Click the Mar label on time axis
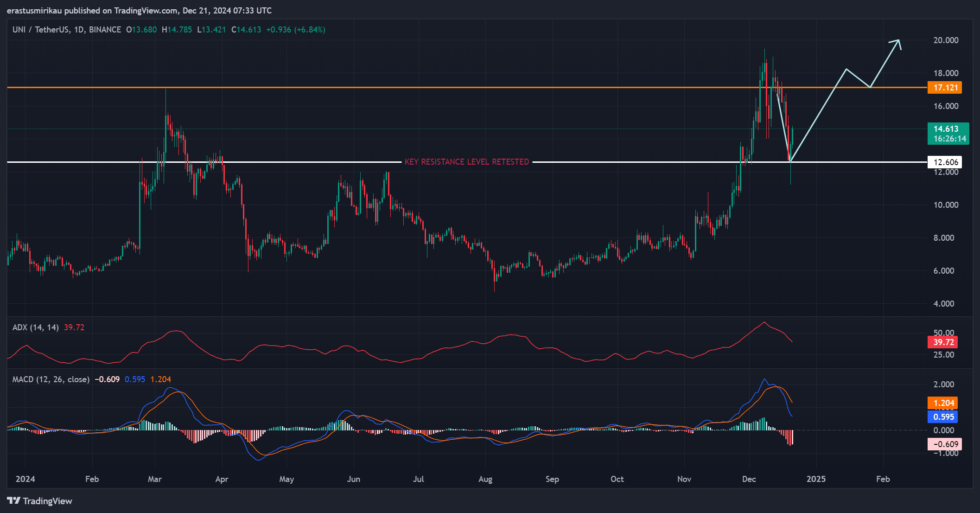980x513 pixels. click(154, 479)
